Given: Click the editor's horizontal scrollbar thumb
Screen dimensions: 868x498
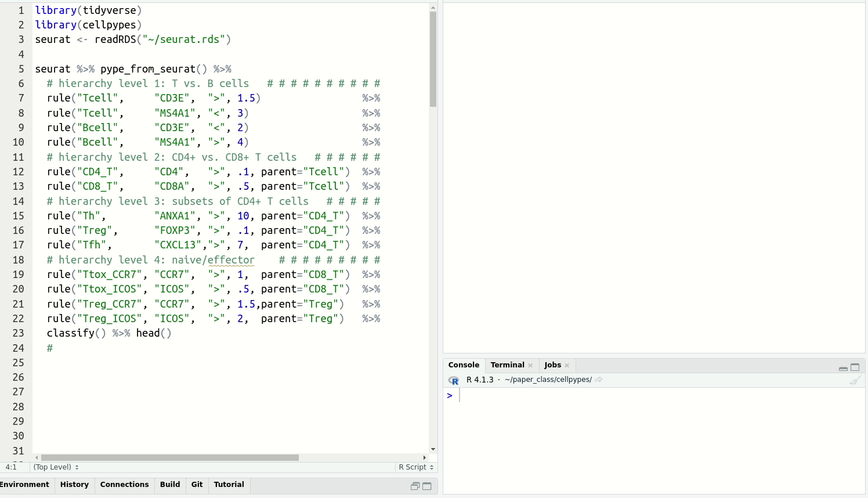Looking at the screenshot, I should coord(170,457).
